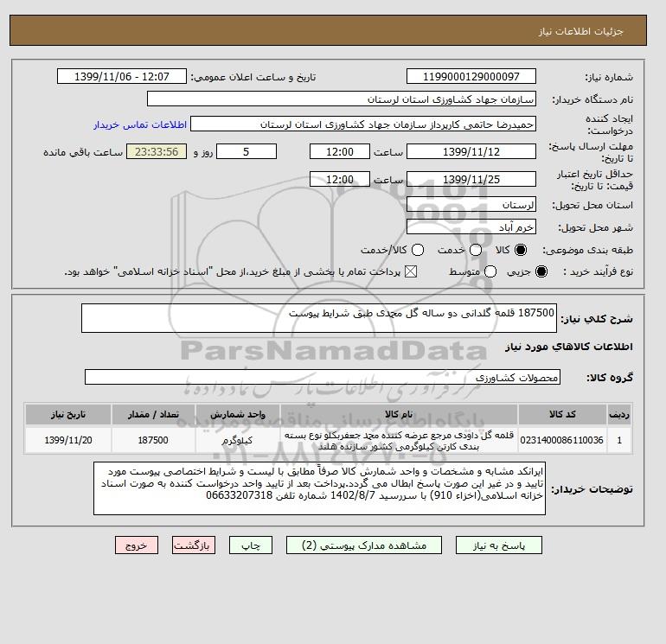Click the پاسخ به نیاز button
The width and height of the screenshot is (666, 644).
(x=499, y=545)
